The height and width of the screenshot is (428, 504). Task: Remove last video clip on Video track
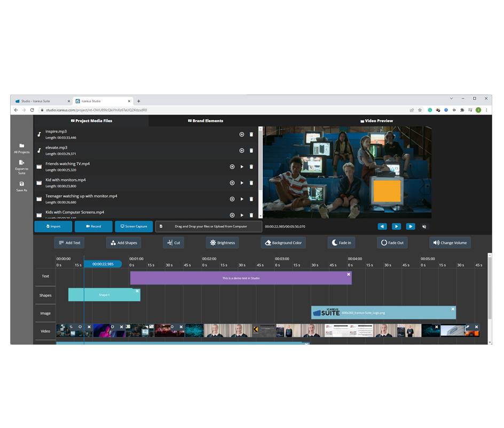[x=476, y=327]
